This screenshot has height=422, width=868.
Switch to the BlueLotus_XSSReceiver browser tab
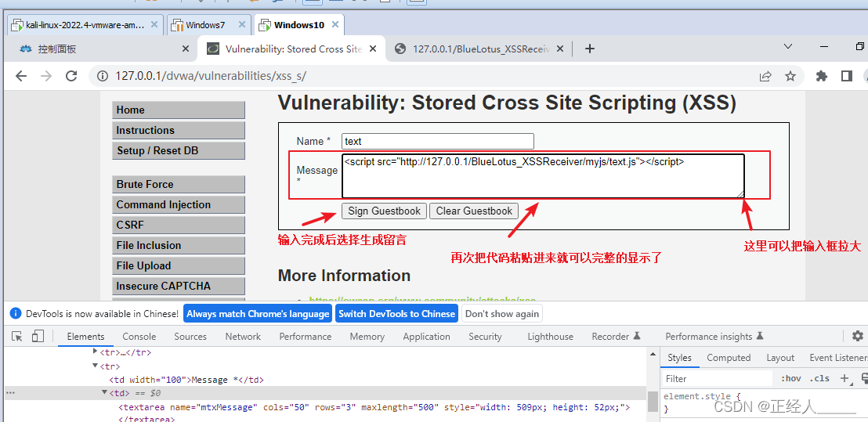(480, 49)
